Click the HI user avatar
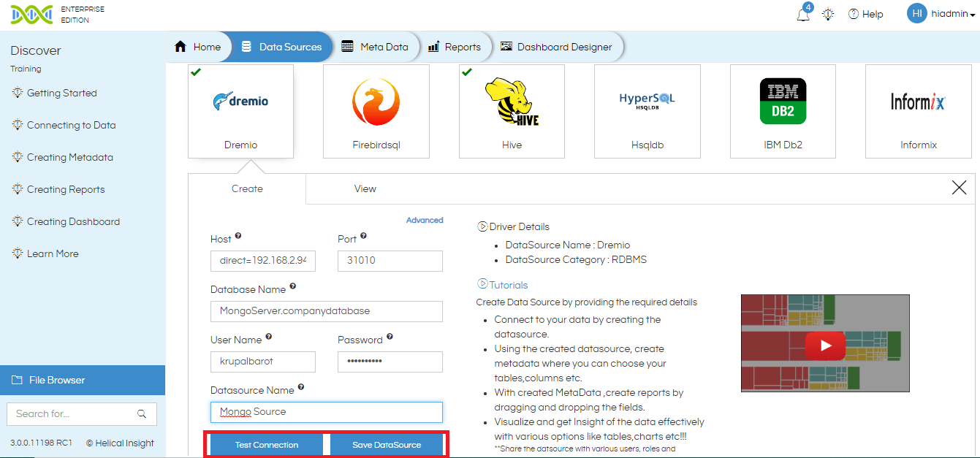The height and width of the screenshot is (458, 980). [917, 13]
